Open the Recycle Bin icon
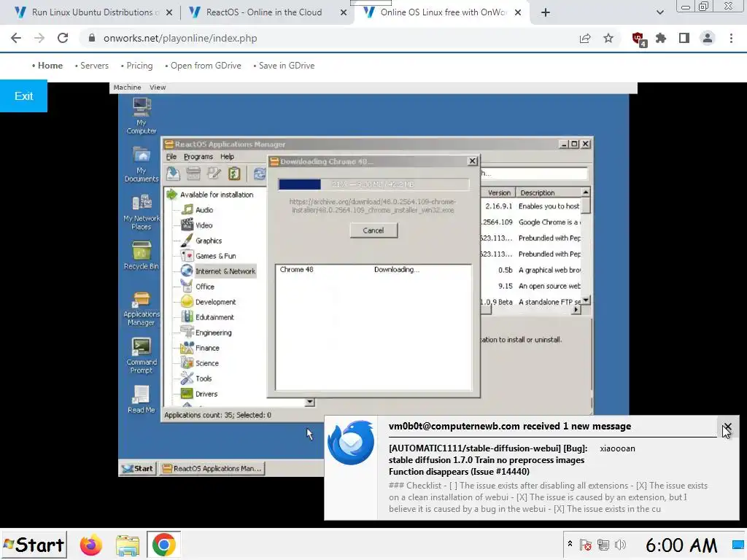 (142, 255)
